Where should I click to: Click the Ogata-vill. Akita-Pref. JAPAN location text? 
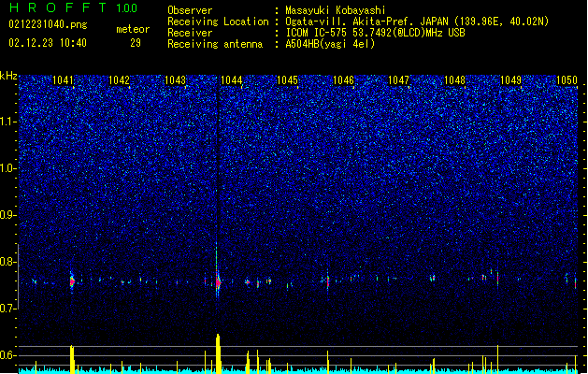click(x=417, y=22)
